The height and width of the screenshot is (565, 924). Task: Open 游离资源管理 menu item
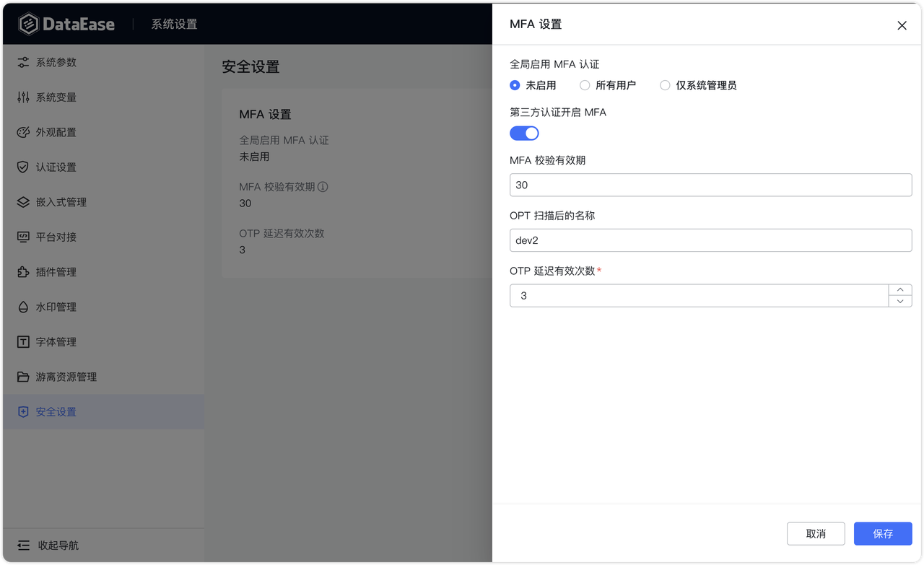coord(103,377)
